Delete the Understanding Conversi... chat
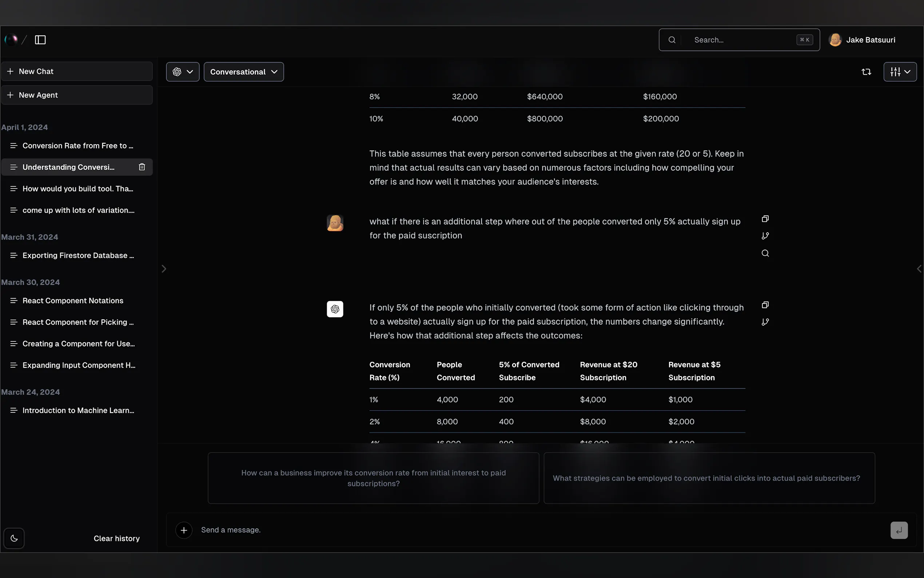The height and width of the screenshot is (578, 924). point(142,167)
